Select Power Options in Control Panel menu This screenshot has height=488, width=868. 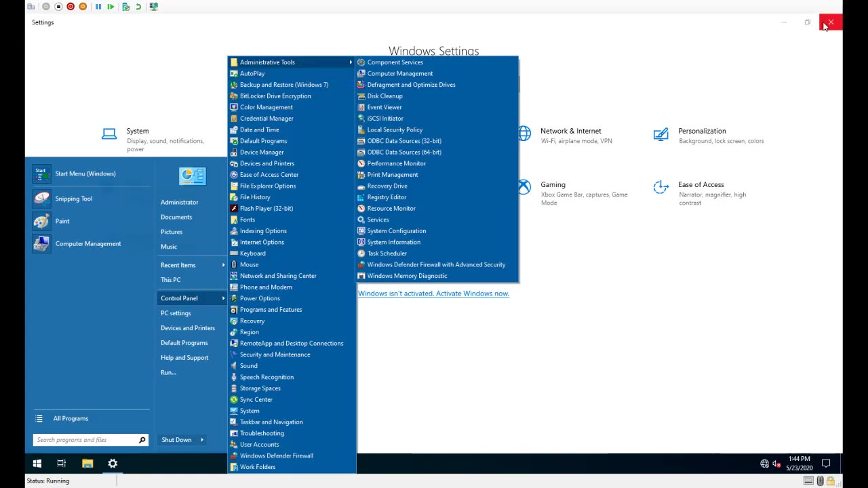(x=260, y=298)
